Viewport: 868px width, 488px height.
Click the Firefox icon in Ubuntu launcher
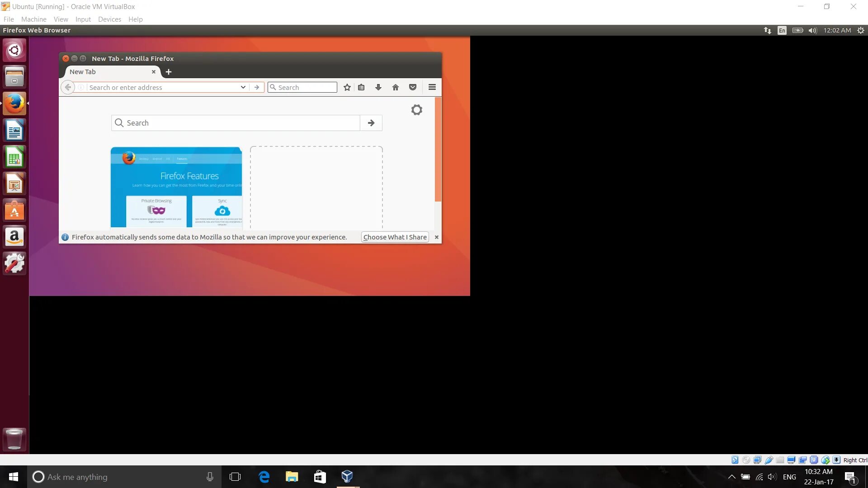pos(14,103)
